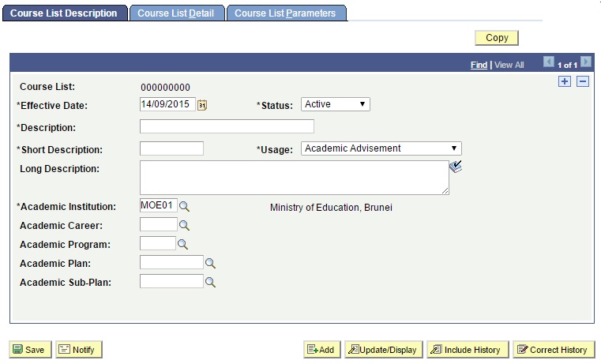Add a new row with plus icon
The width and height of the screenshot is (601, 364).
(564, 81)
